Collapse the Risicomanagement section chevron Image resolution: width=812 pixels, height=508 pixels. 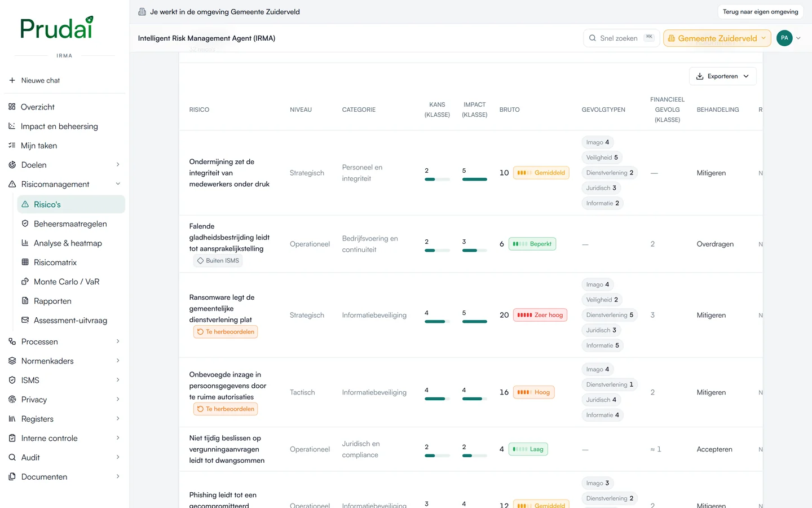(118, 184)
